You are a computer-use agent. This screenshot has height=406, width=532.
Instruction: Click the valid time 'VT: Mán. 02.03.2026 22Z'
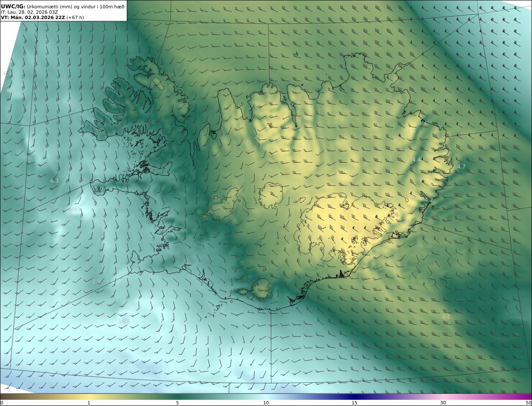(x=33, y=17)
